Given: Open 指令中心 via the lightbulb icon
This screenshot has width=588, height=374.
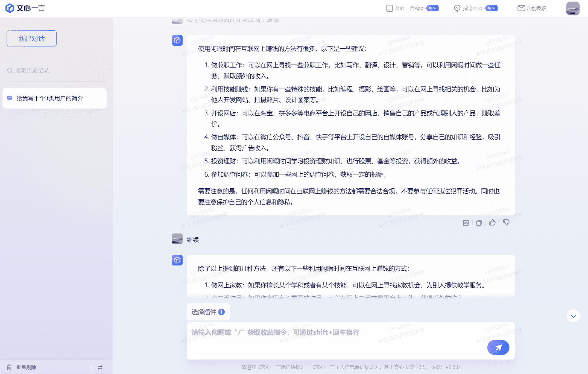Looking at the screenshot, I should click(457, 8).
